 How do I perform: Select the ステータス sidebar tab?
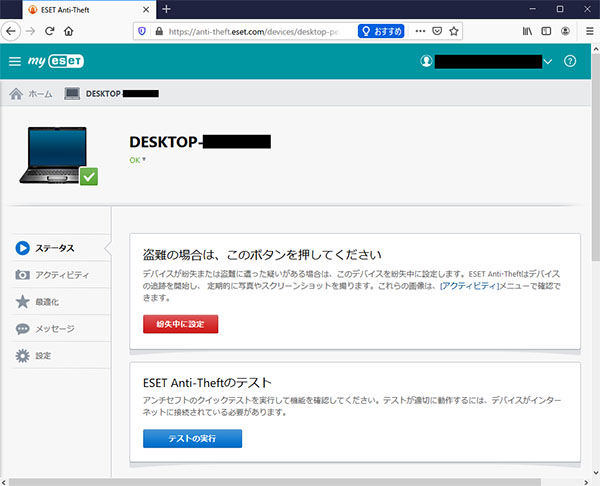(61, 248)
